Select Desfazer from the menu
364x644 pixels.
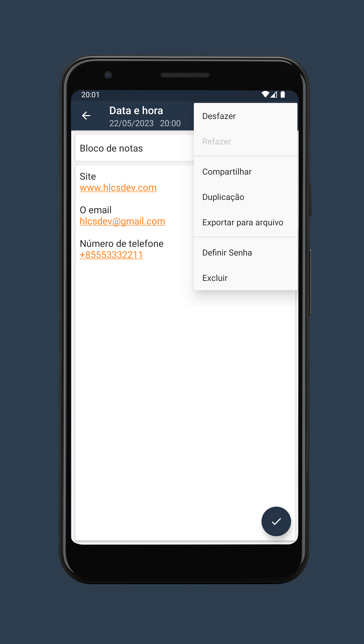click(245, 116)
